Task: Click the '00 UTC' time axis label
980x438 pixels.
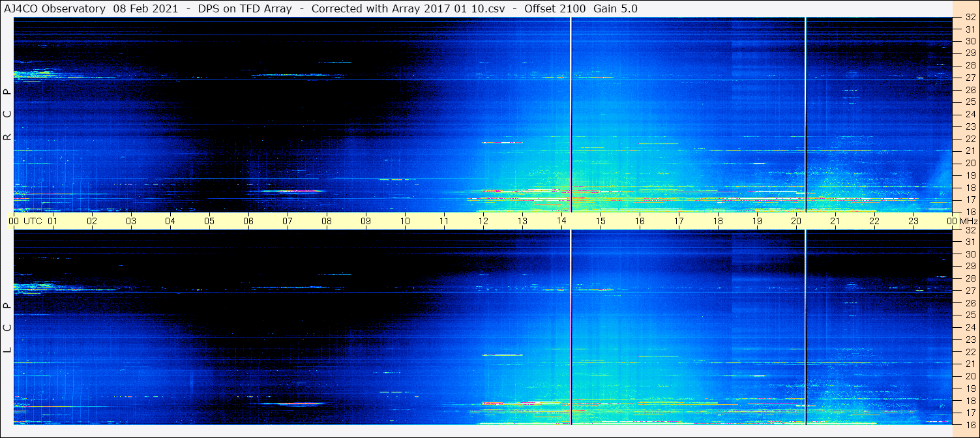Action: pos(25,221)
